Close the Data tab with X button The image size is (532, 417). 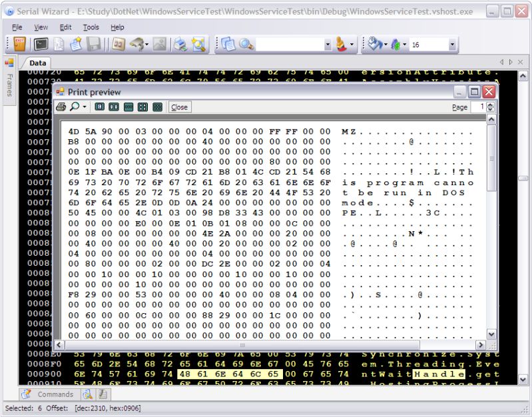[x=521, y=62]
